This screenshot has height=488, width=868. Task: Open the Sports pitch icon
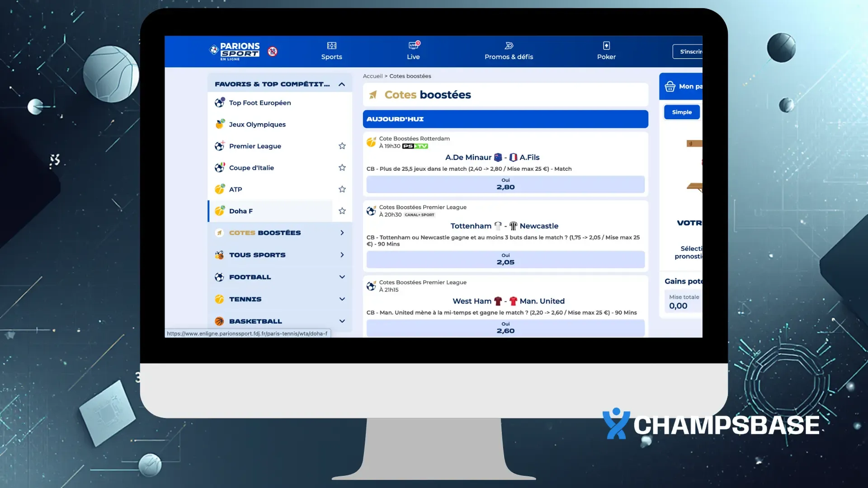pos(331,46)
